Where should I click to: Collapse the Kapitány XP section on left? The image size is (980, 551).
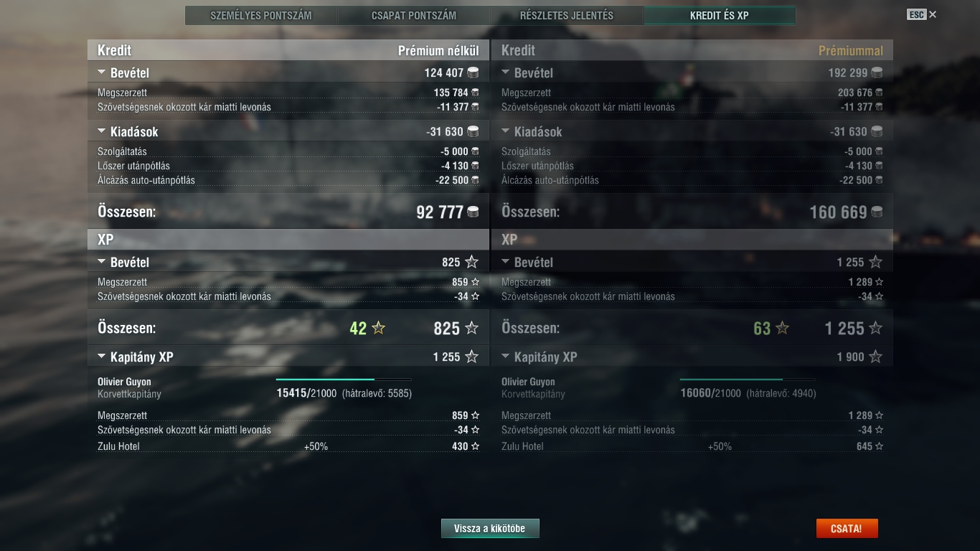tap(102, 357)
